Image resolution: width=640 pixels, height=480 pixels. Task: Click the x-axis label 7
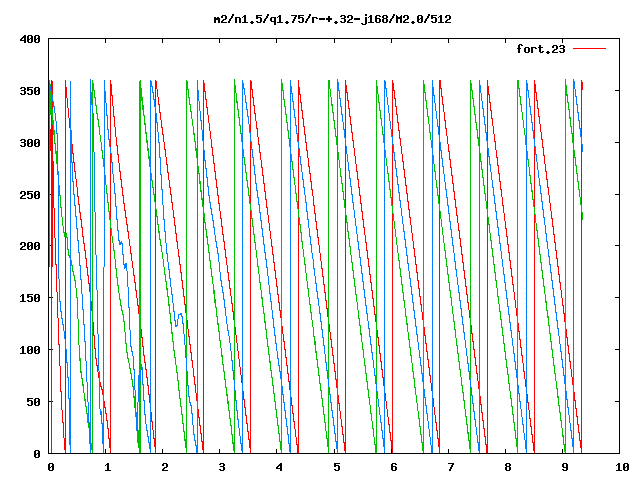[x=451, y=467]
